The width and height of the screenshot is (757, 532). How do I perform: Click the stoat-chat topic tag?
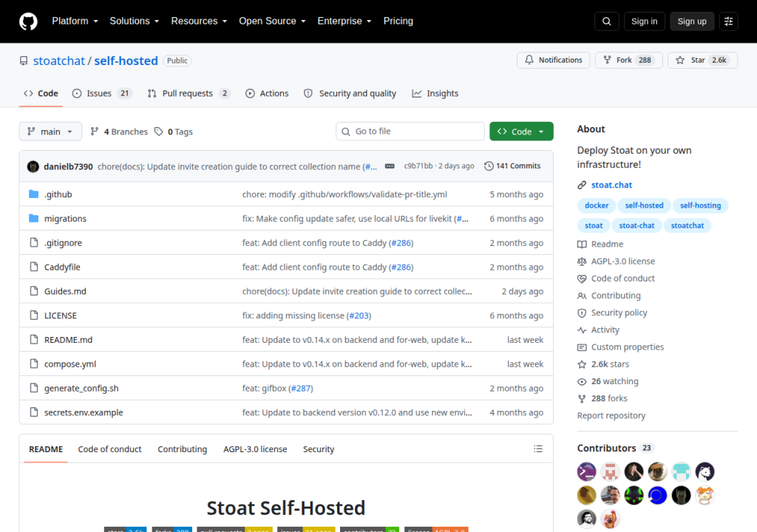tap(637, 225)
